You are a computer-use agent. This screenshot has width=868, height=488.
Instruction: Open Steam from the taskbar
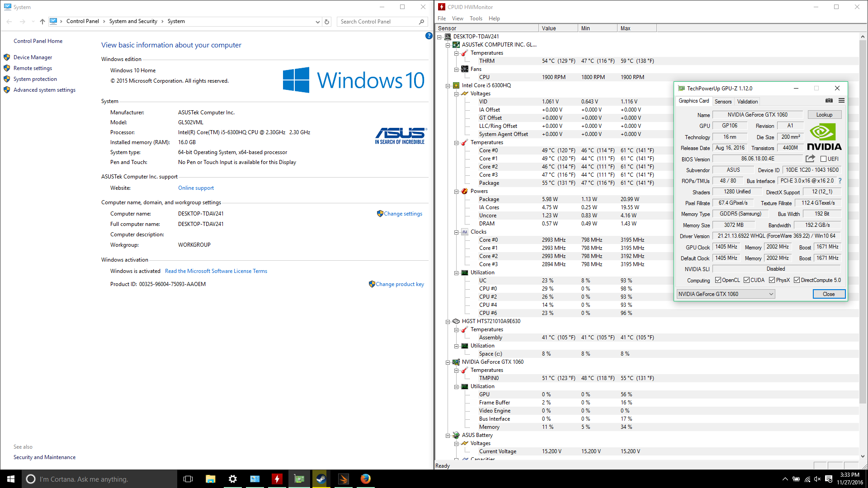(321, 479)
